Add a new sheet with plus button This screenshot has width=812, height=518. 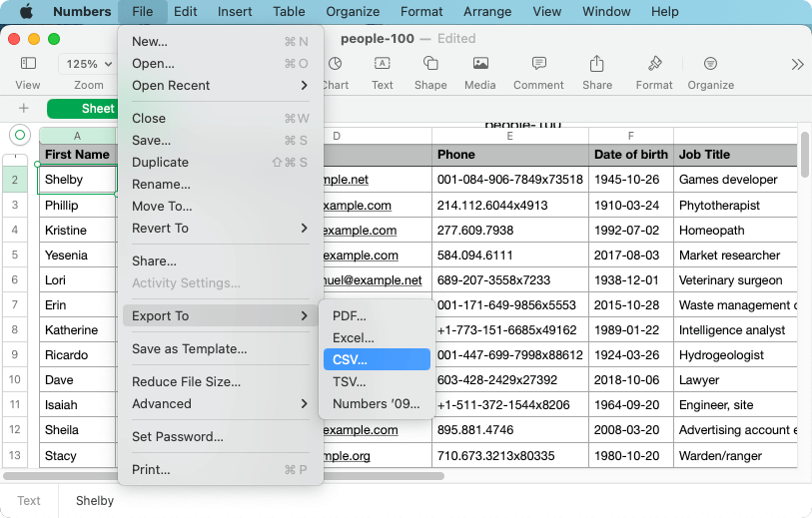pos(24,109)
